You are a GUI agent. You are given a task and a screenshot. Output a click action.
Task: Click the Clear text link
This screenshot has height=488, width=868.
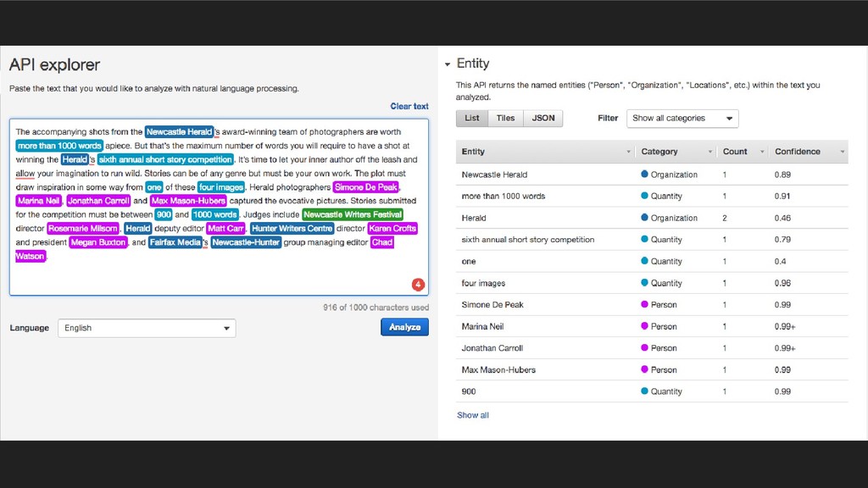click(409, 106)
